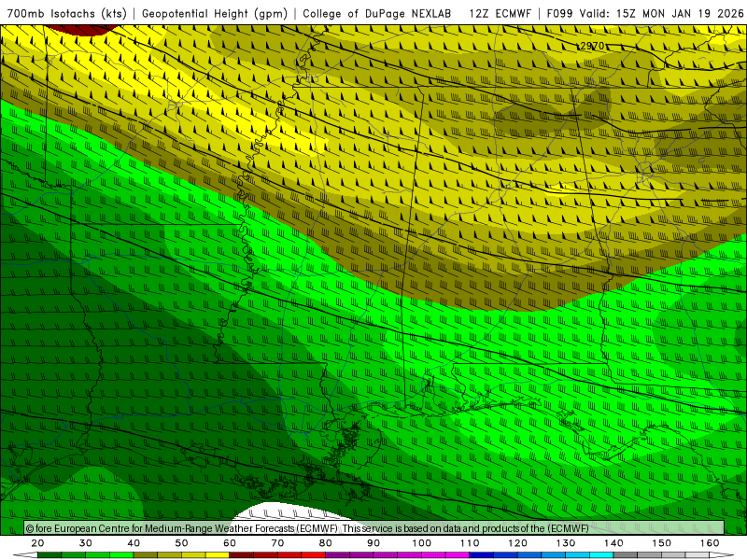Click the 40 label on the color scale

pos(134,543)
